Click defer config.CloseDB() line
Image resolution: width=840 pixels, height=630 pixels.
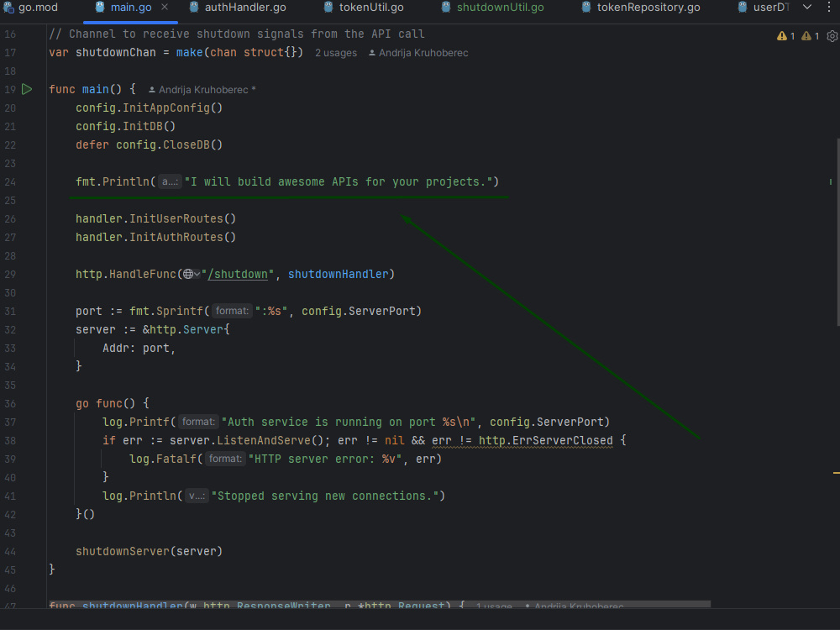pyautogui.click(x=149, y=144)
